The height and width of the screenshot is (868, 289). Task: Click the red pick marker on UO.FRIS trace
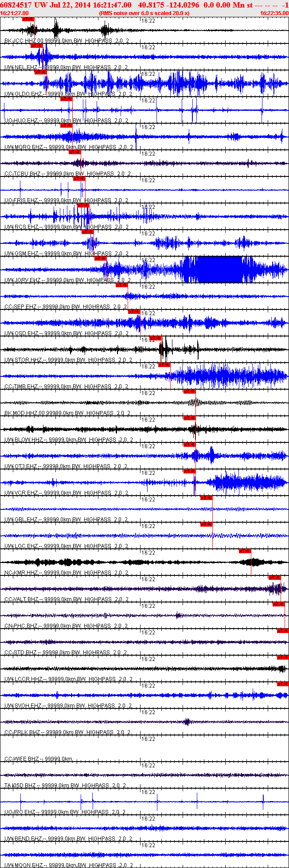(x=79, y=179)
